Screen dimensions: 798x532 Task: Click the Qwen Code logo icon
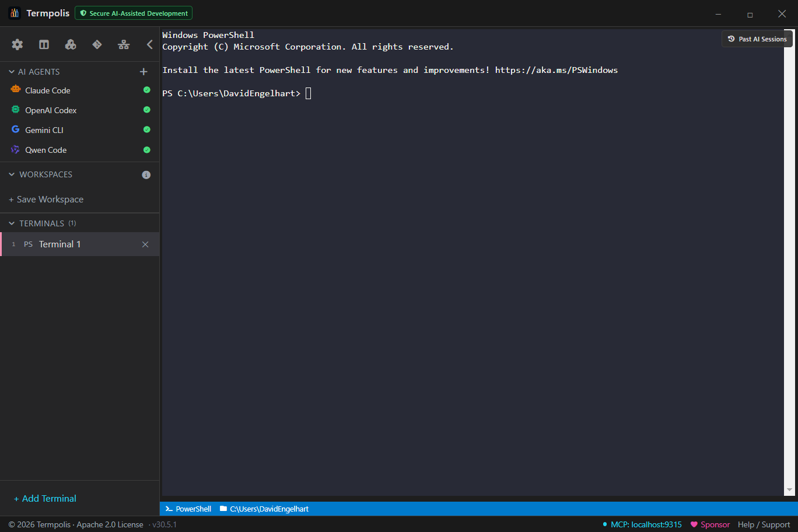pos(16,149)
